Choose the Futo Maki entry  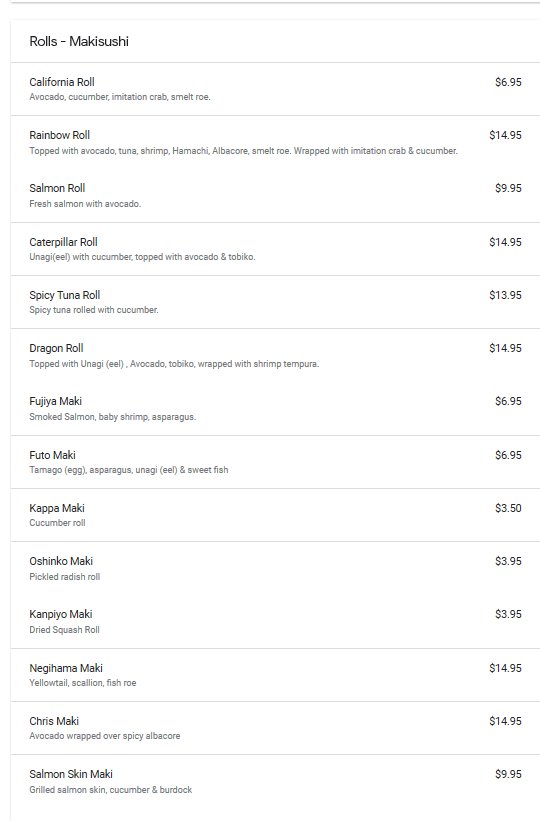[x=275, y=462]
